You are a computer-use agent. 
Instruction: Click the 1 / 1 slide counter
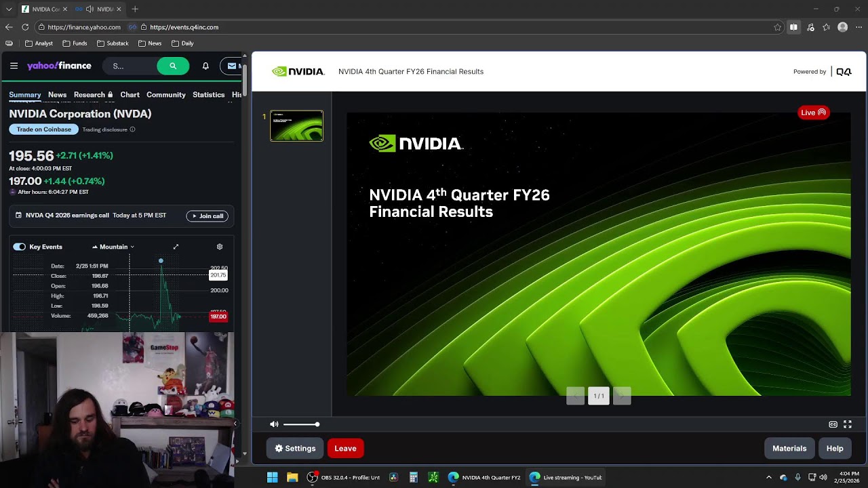tap(599, 396)
